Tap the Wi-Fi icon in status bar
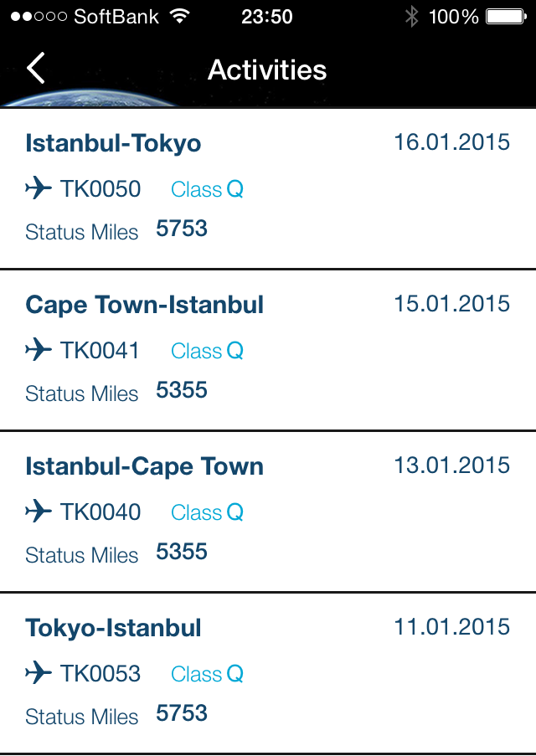 [x=178, y=16]
